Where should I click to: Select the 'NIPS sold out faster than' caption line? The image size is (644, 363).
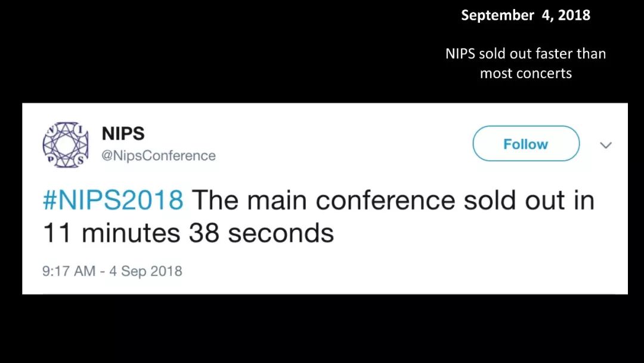point(525,54)
